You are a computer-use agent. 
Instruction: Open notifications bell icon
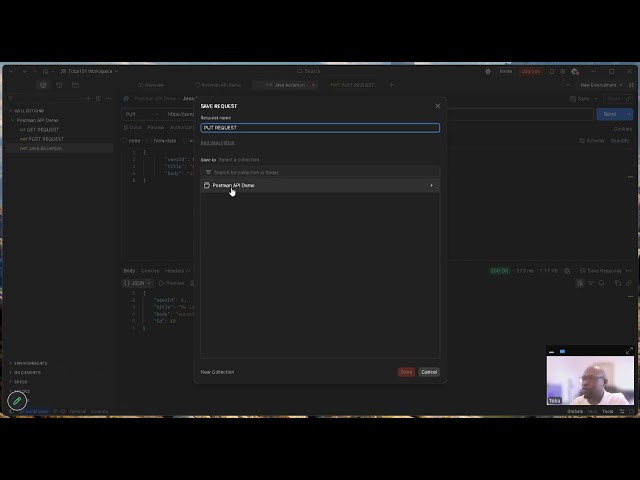point(551,71)
